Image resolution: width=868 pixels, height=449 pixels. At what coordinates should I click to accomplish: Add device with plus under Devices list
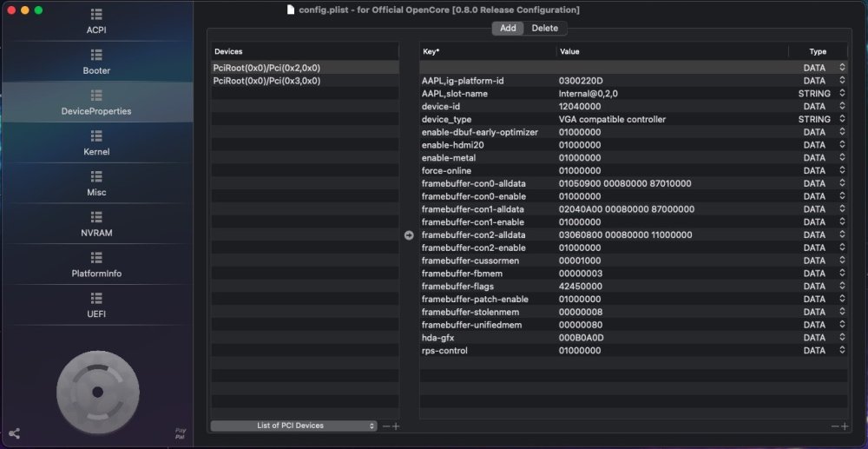click(396, 426)
